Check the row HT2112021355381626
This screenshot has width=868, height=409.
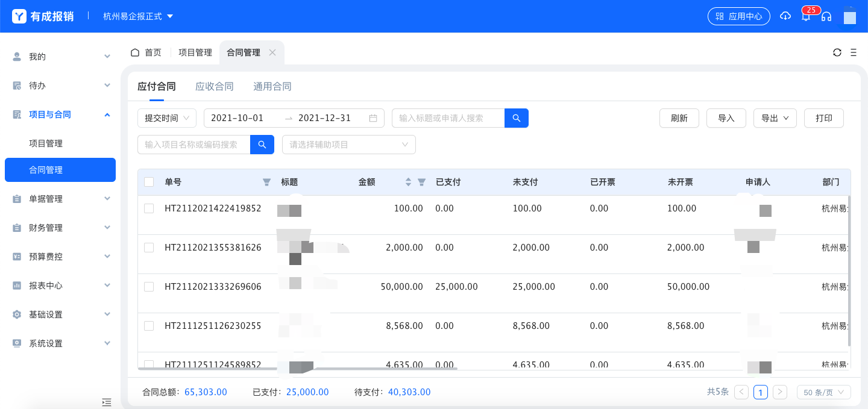(x=149, y=248)
